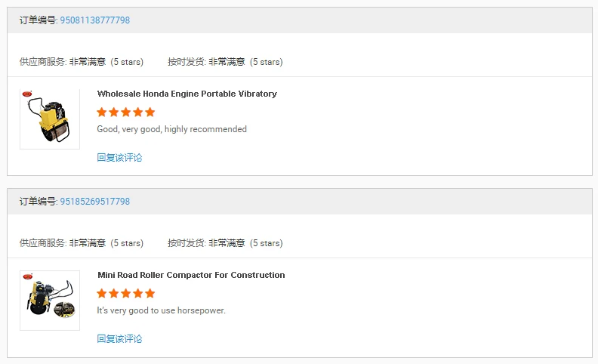Image resolution: width=598 pixels, height=364 pixels.
Task: Open title Mini Road Roller Compactor For Construction
Action: [191, 275]
